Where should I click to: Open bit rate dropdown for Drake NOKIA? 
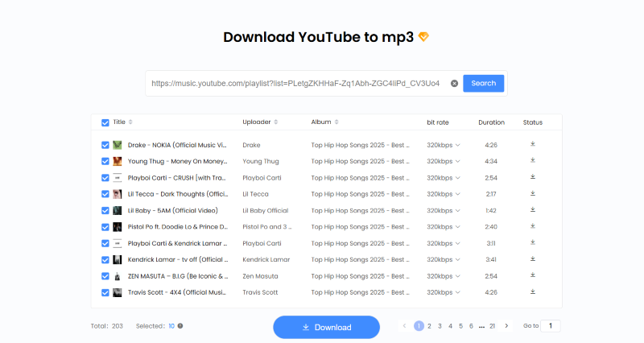point(444,145)
